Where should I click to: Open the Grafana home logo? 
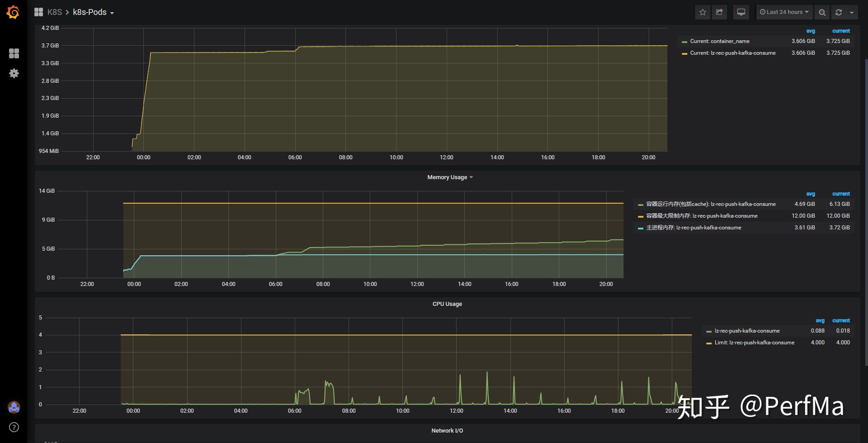[13, 12]
